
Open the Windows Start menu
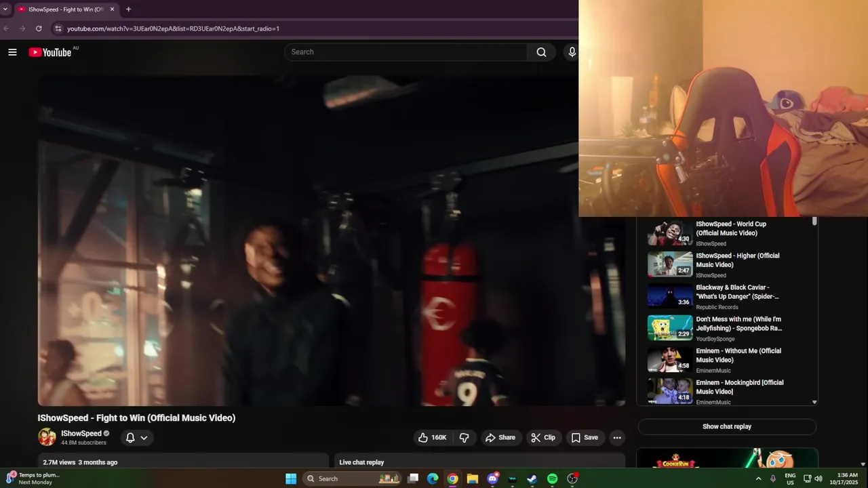tap(291, 479)
